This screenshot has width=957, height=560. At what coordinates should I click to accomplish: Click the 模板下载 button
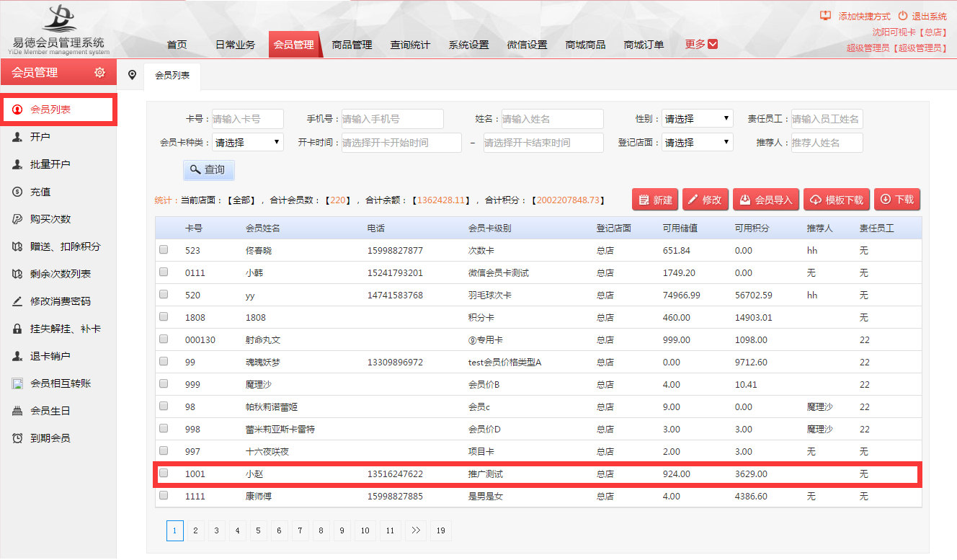837,200
